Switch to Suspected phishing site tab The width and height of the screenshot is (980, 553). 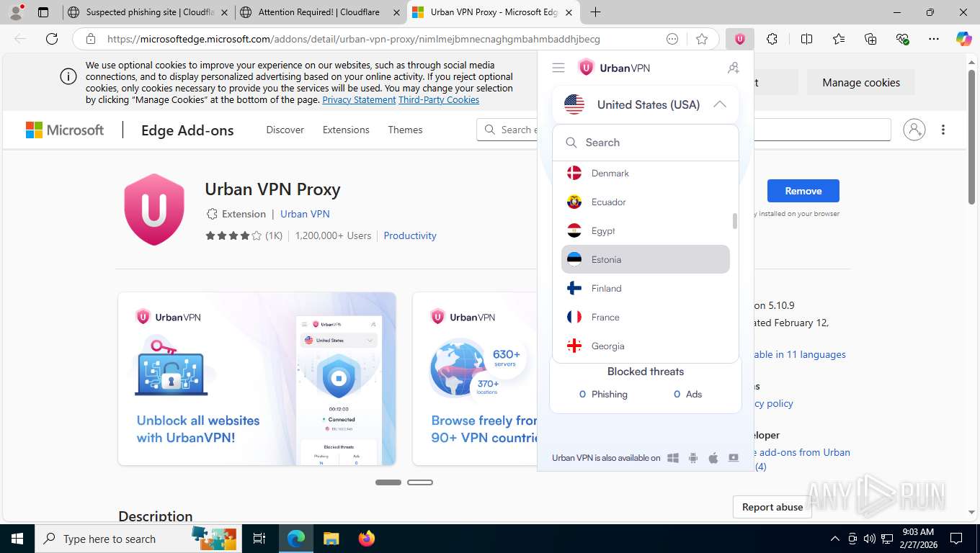[146, 12]
